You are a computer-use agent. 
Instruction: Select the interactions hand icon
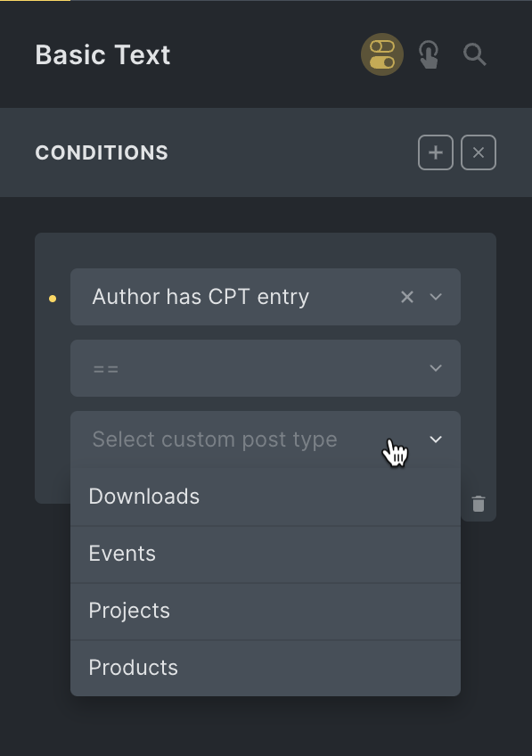429,54
